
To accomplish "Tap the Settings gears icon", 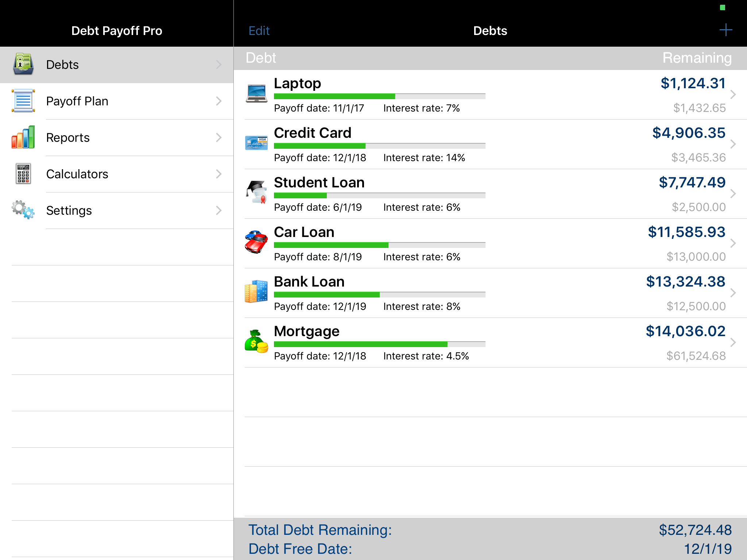I will (x=23, y=210).
